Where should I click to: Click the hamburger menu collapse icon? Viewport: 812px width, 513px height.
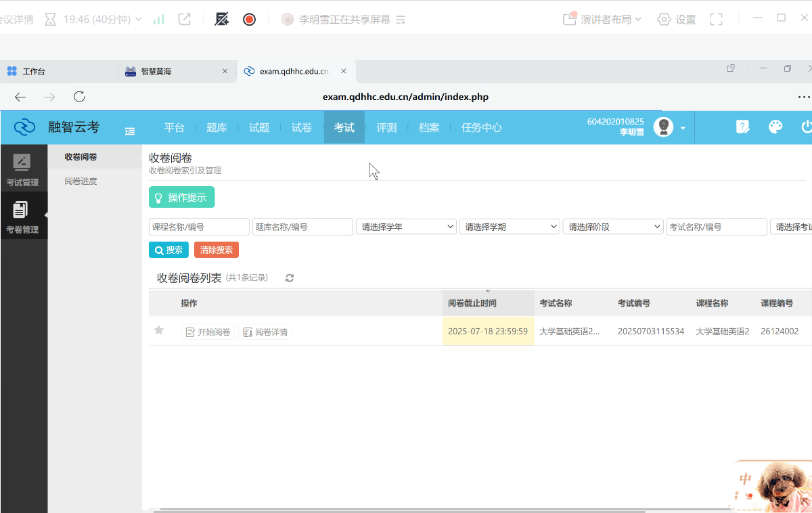(130, 131)
